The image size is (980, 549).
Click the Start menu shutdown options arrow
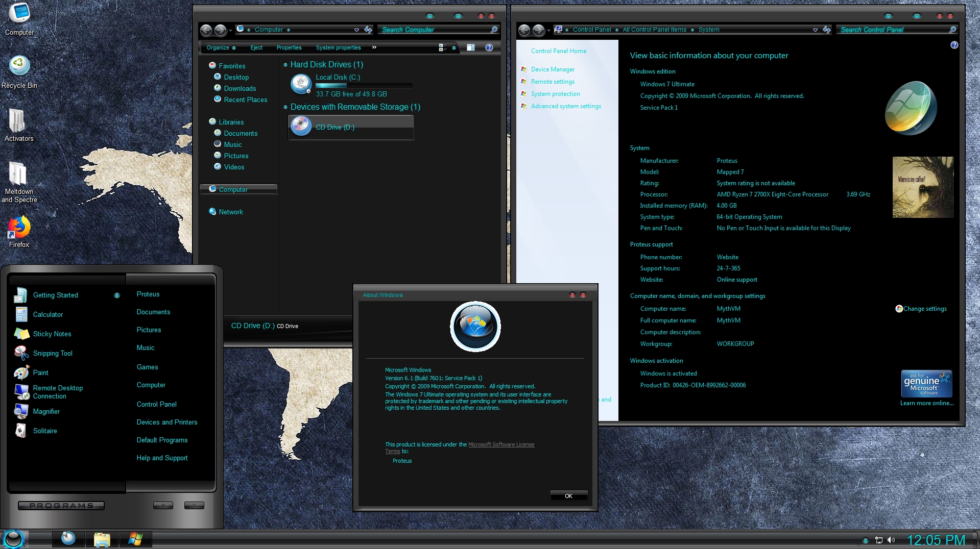pos(194,505)
